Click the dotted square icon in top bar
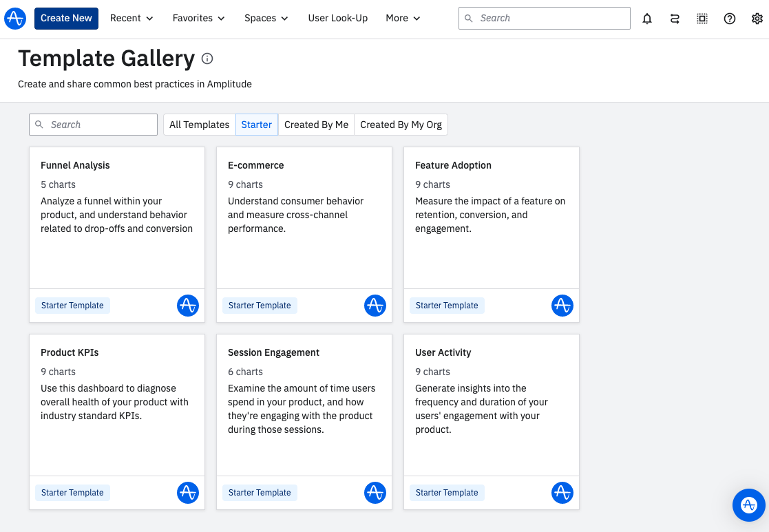 pos(702,19)
